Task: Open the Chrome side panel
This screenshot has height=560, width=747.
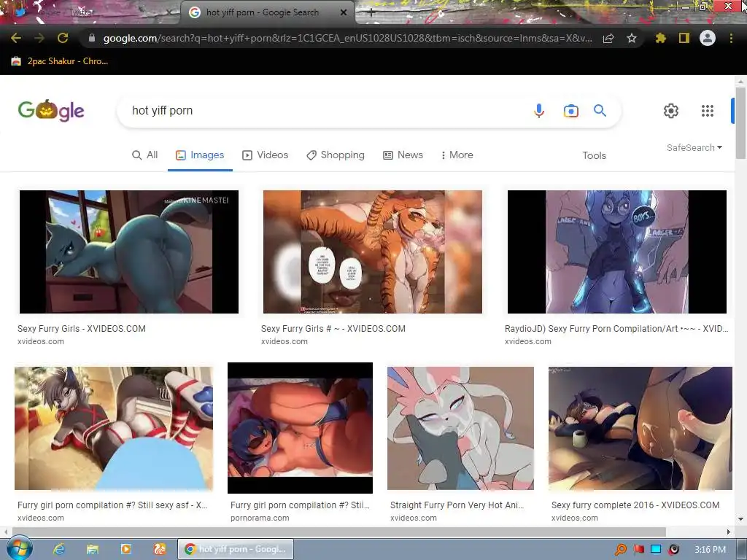Action: [684, 38]
